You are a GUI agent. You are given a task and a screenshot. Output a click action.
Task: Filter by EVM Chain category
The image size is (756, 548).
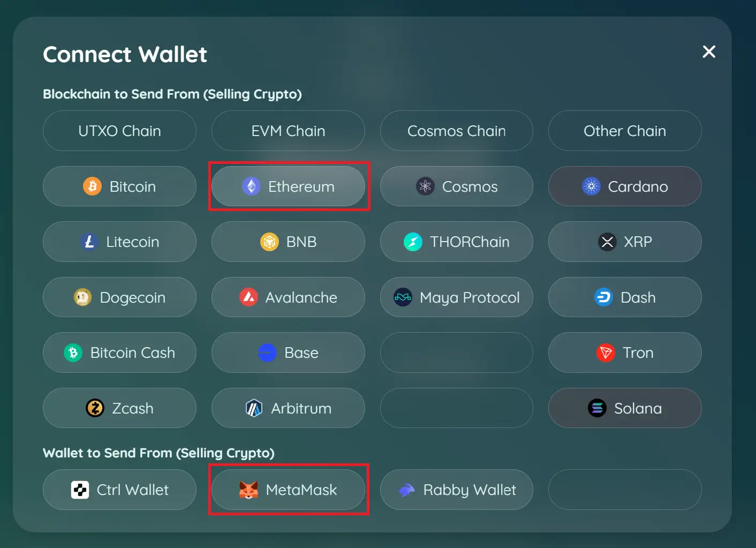(288, 131)
